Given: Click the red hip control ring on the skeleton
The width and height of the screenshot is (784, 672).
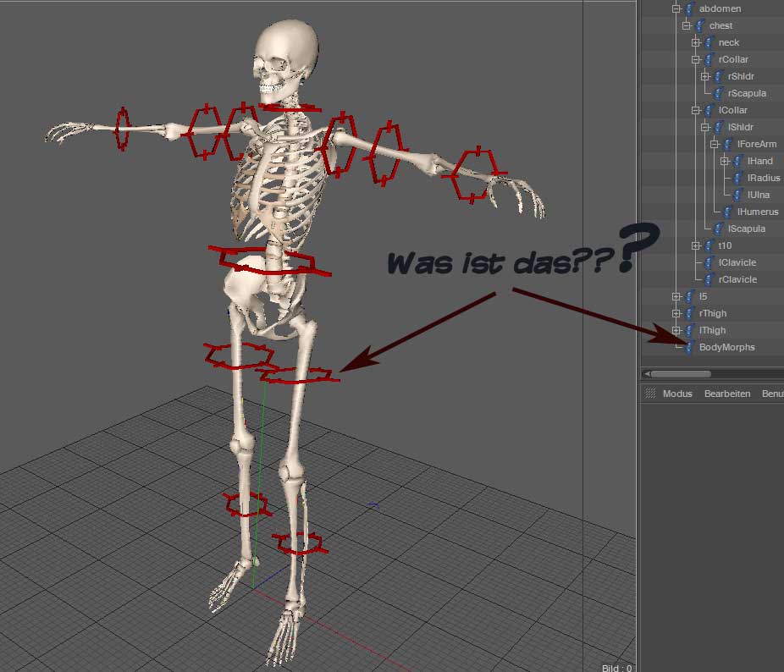Looking at the screenshot, I should coord(270,261).
